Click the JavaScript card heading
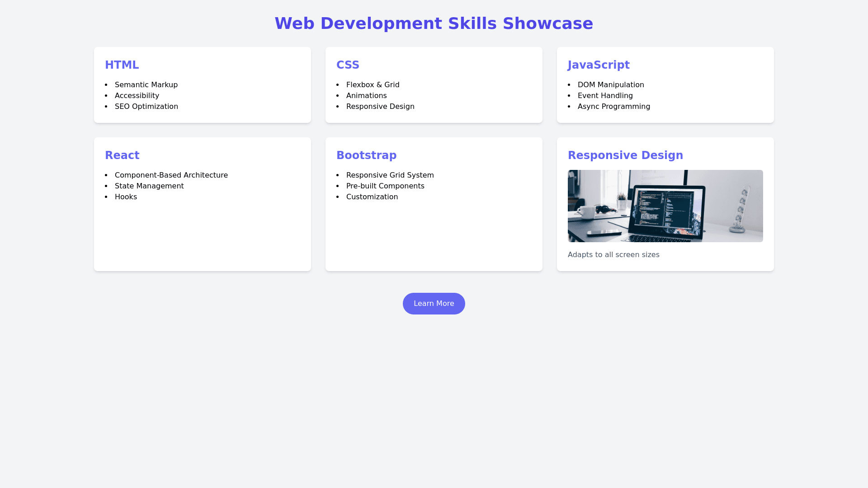868x488 pixels. click(598, 65)
